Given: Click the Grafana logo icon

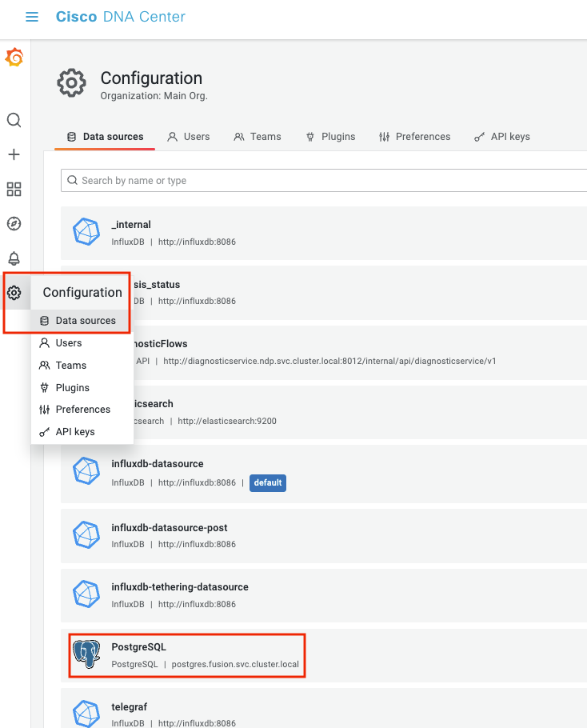Looking at the screenshot, I should point(14,57).
